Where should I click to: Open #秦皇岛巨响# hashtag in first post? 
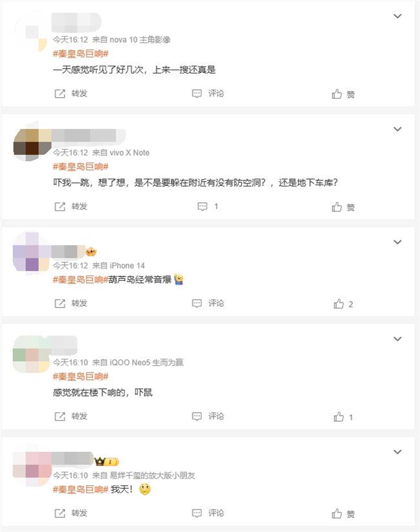(80, 54)
